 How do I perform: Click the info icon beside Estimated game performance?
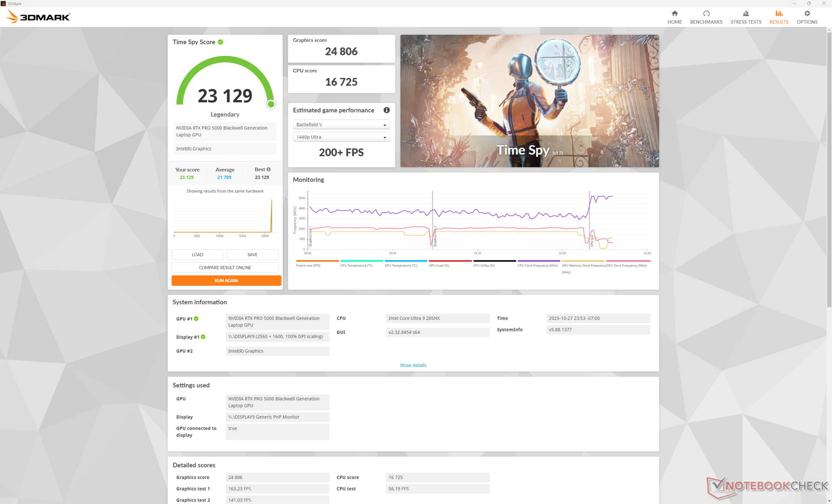[x=387, y=110]
